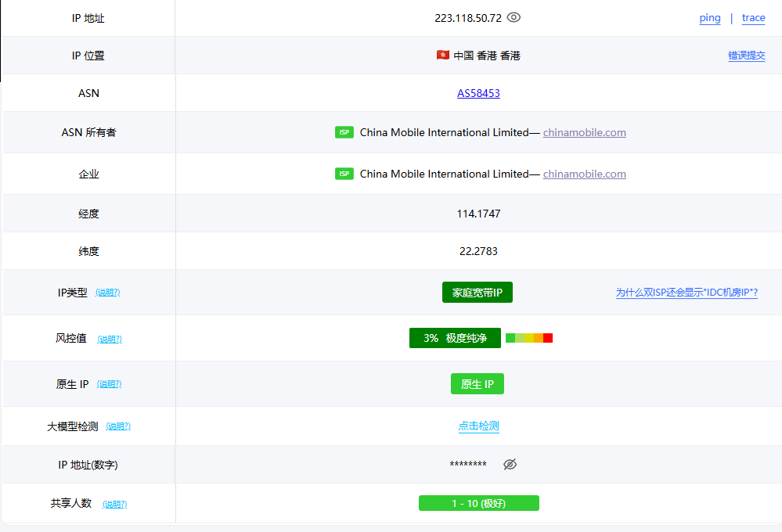Show the 说明 help for 大模型检测

(x=118, y=426)
